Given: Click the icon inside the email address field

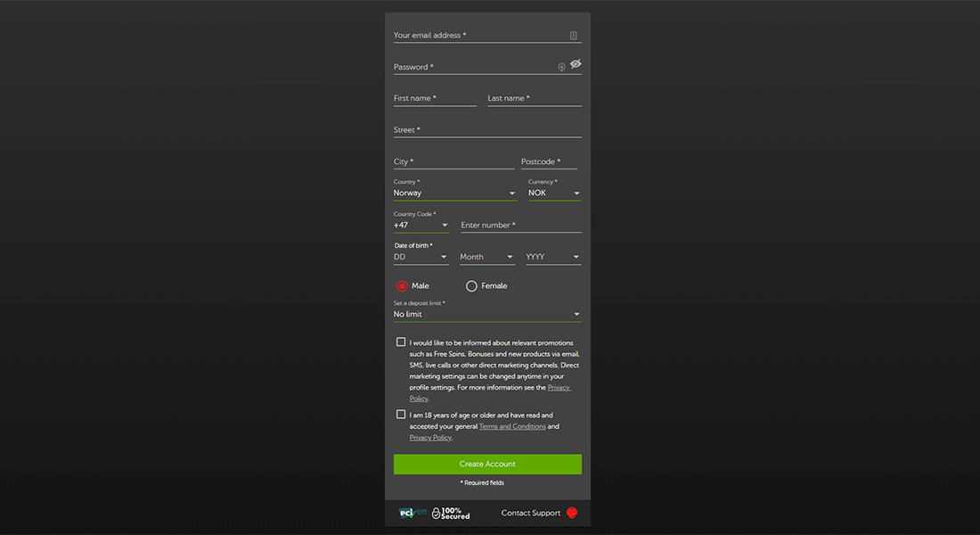Looking at the screenshot, I should click(573, 32).
